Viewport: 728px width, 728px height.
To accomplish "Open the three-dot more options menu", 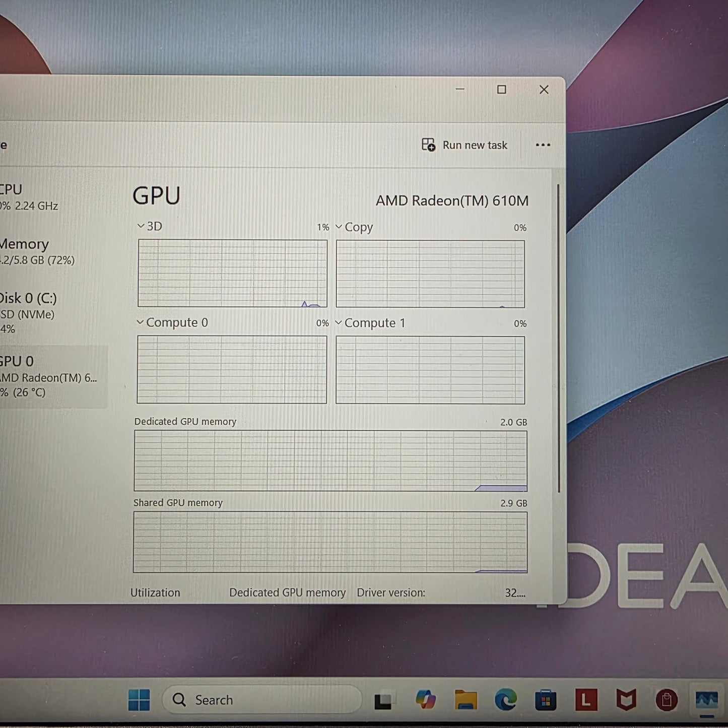I will pyautogui.click(x=543, y=145).
